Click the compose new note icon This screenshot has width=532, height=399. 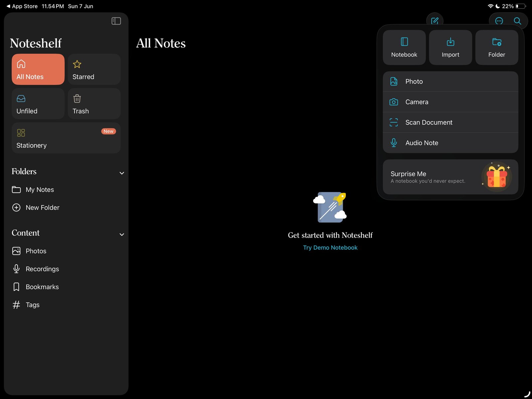435,21
